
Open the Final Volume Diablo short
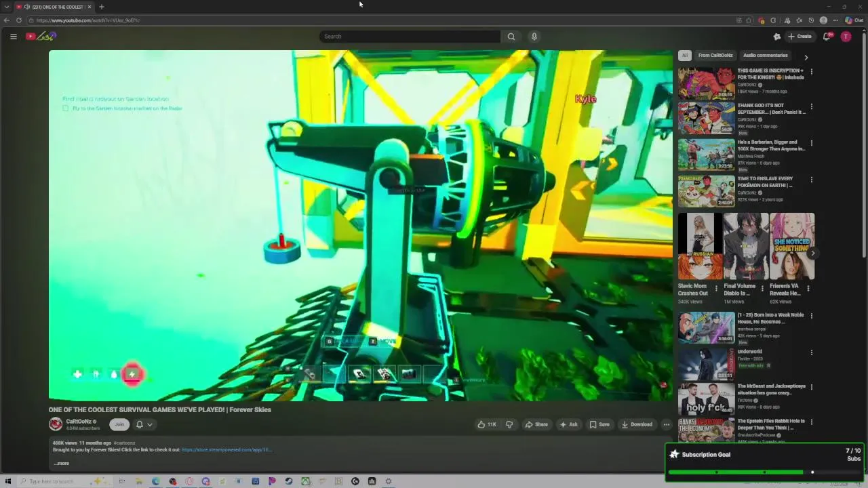(x=746, y=246)
